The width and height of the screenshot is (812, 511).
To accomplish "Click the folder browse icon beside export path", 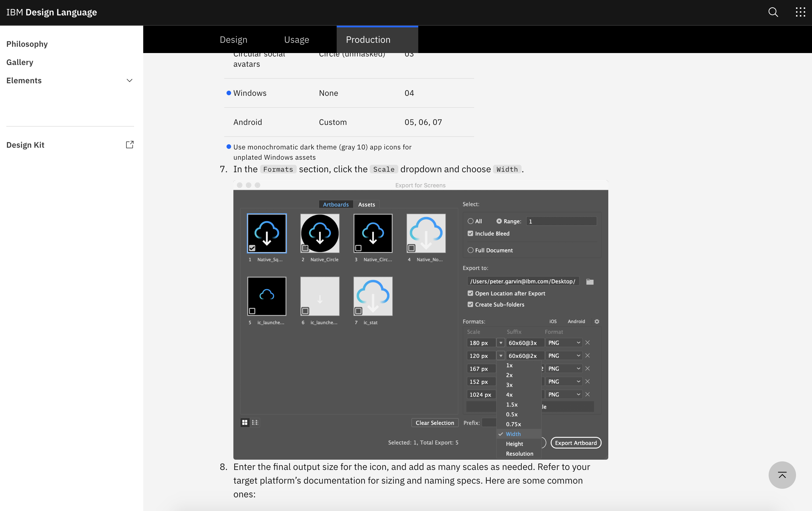I will coord(590,281).
